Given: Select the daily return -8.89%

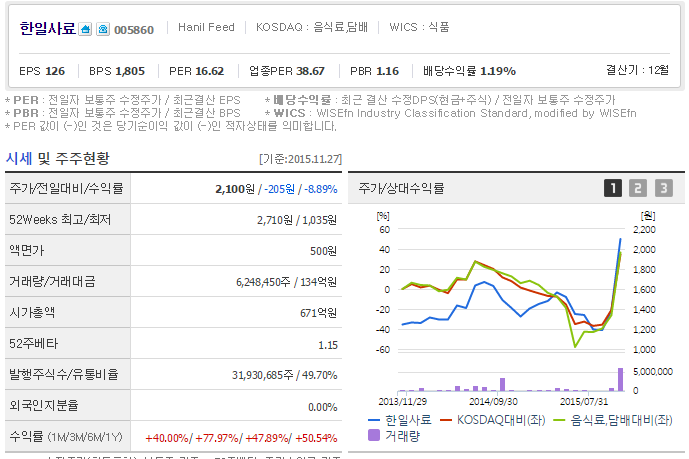Looking at the screenshot, I should (321, 189).
